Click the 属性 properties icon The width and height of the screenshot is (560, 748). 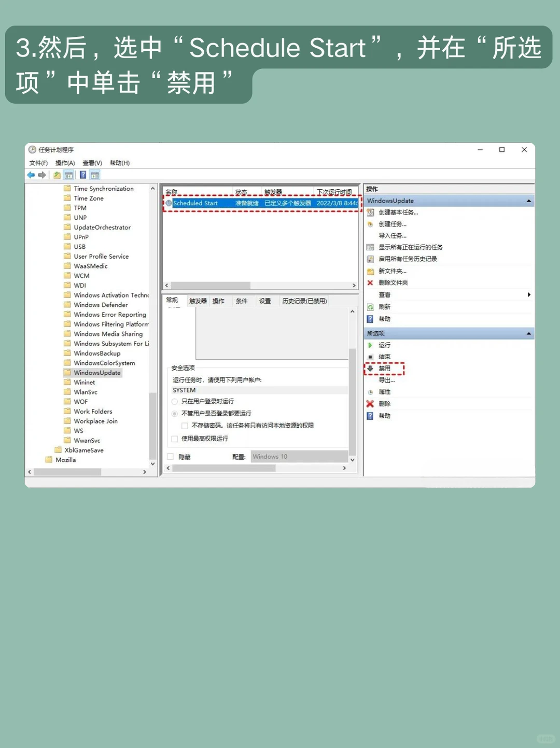coord(370,392)
